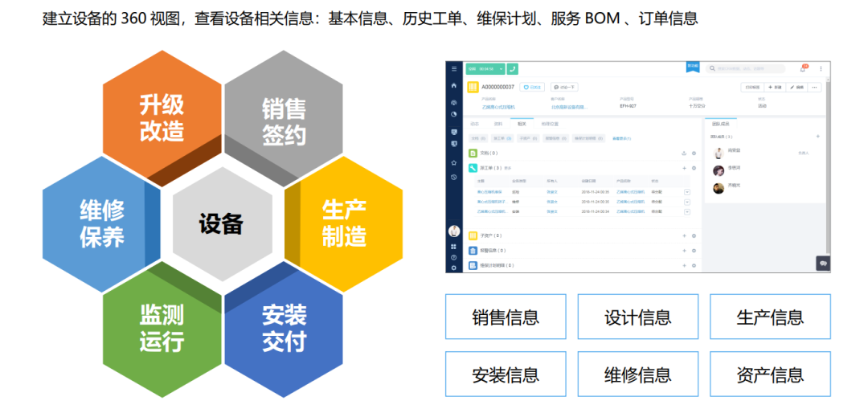The height and width of the screenshot is (405, 868).
Task: Click the 安装信息 box
Action: tap(506, 374)
